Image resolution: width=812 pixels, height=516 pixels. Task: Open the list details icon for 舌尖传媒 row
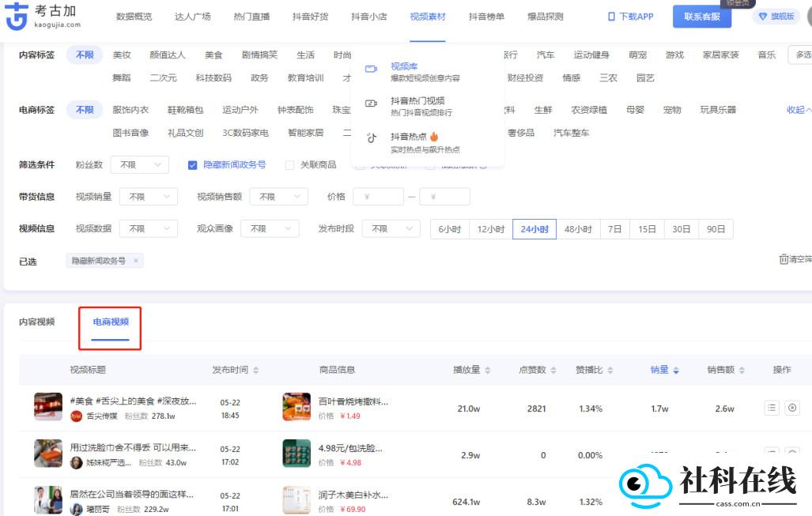point(772,408)
